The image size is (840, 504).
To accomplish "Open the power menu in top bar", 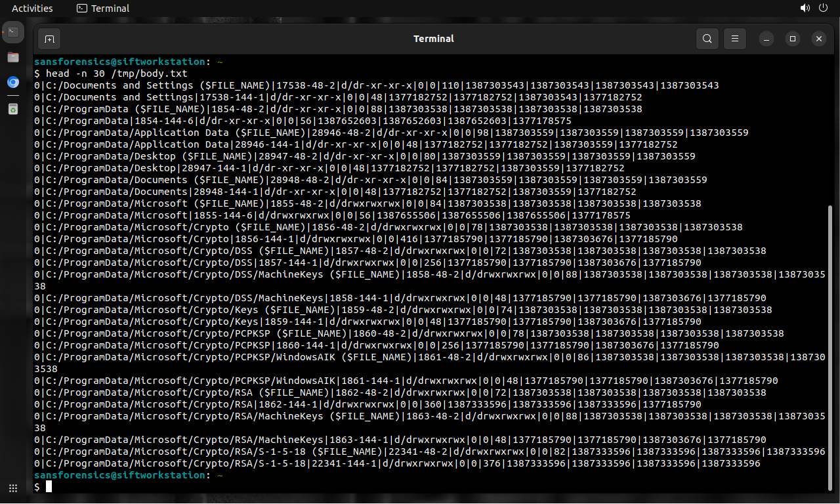I will [824, 9].
